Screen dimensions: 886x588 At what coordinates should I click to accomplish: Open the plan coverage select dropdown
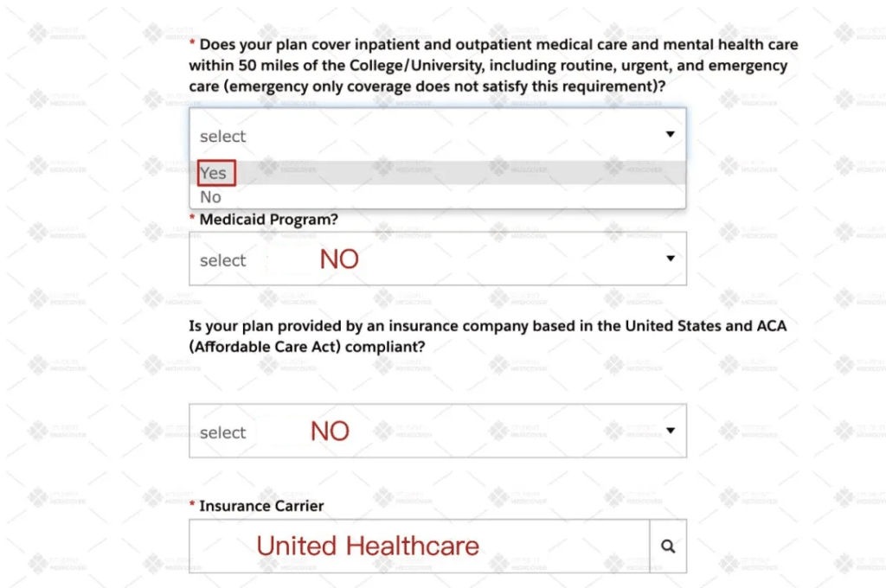[438, 135]
